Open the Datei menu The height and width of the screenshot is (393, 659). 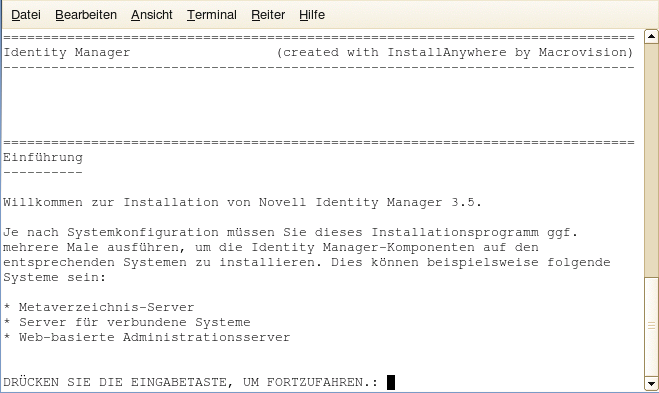click(26, 15)
